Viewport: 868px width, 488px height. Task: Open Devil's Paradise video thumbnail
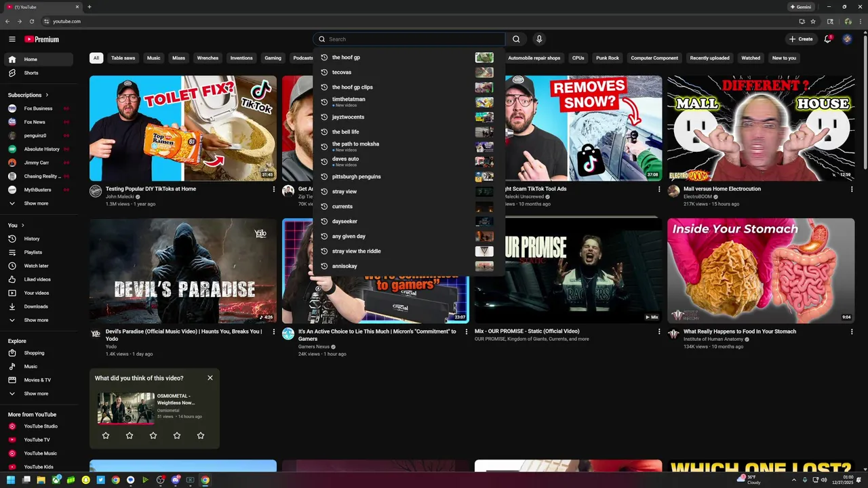(183, 270)
